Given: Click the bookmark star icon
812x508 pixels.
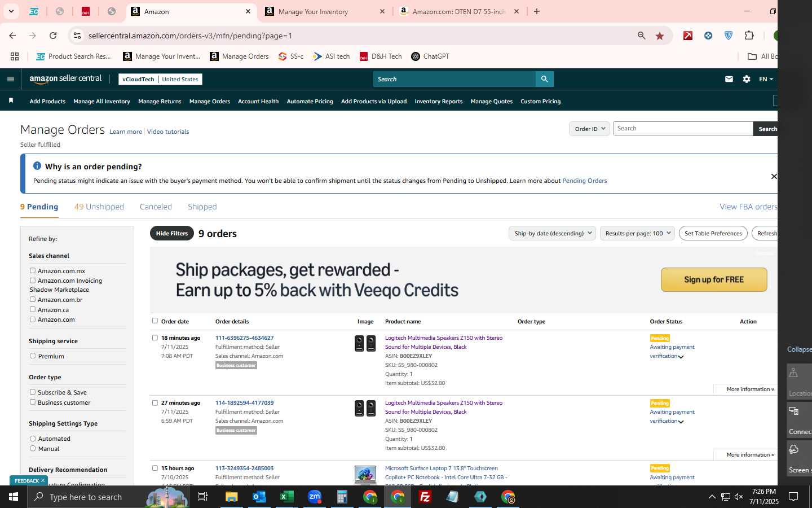Looking at the screenshot, I should pyautogui.click(x=660, y=36).
